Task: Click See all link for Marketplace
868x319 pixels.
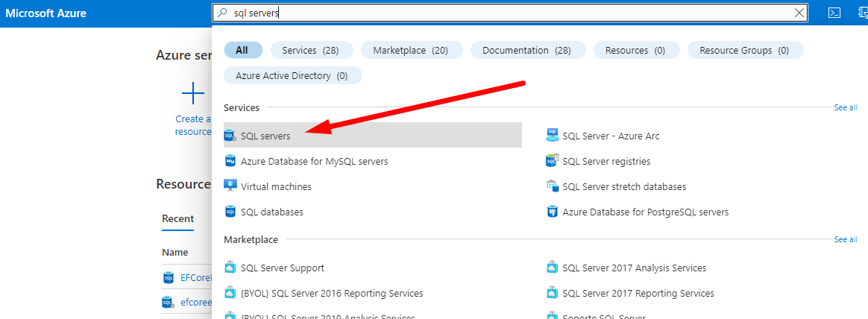Action: [845, 240]
